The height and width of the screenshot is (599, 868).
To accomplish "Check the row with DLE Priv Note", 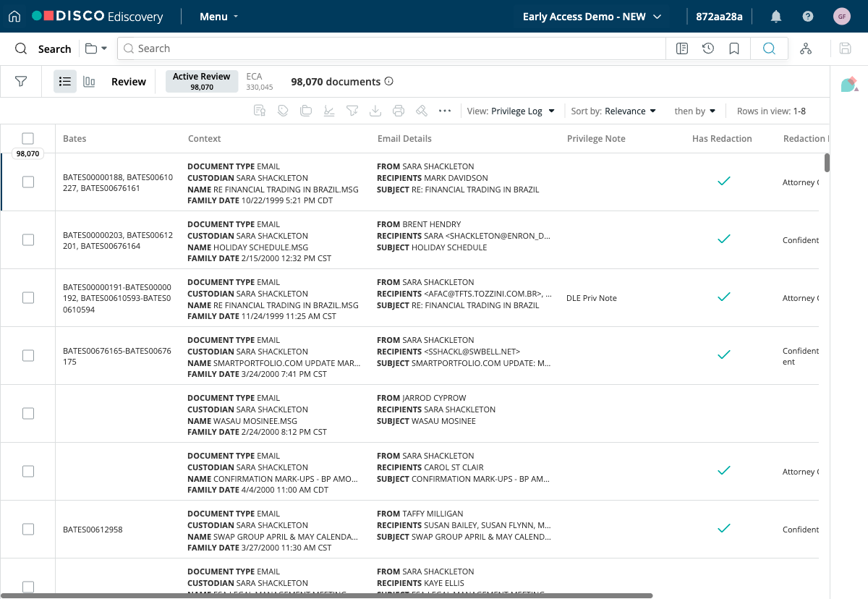I will 27,298.
